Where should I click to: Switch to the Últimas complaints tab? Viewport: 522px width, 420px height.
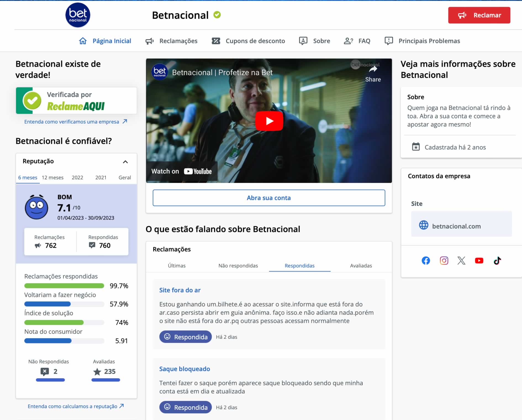point(177,266)
